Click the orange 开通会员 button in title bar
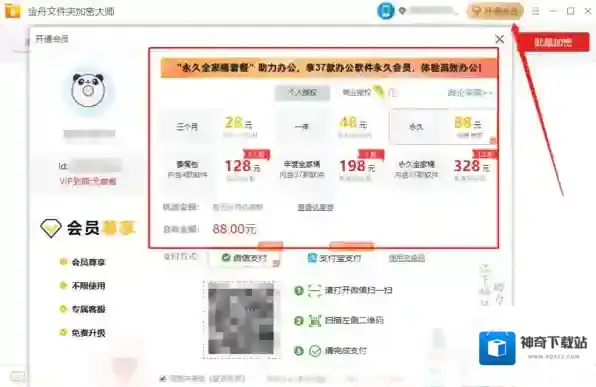This screenshot has height=387, width=596. (x=495, y=11)
